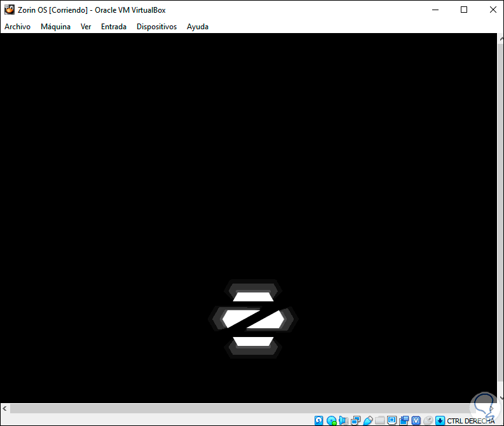Open the Ayuda menu
The width and height of the screenshot is (504, 426).
point(198,27)
